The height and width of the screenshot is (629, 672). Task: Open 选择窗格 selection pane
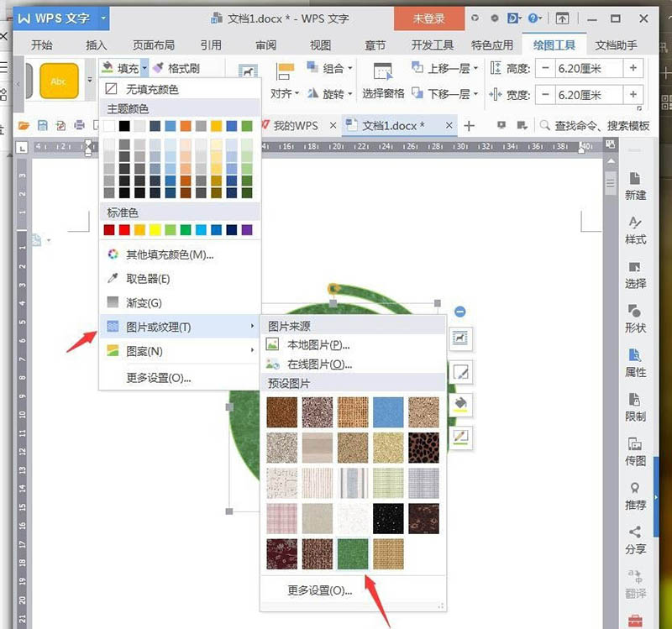point(383,81)
